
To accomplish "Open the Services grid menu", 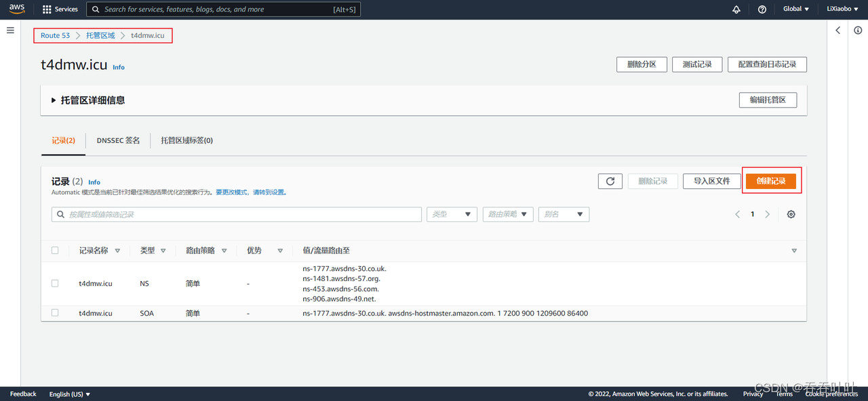I will point(60,9).
